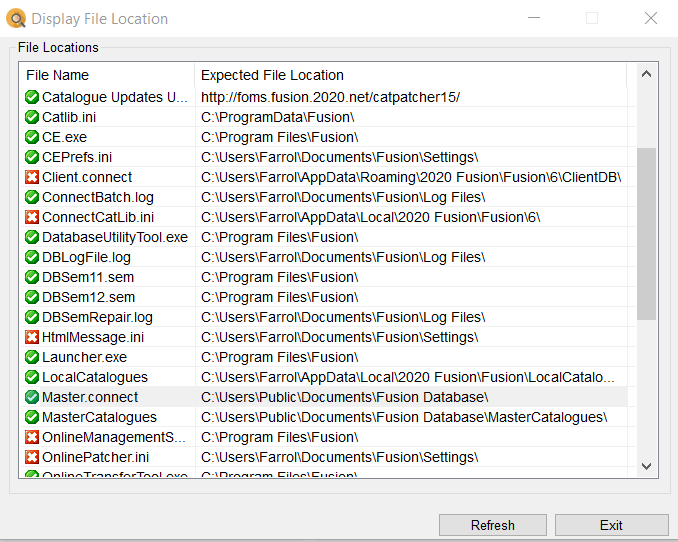
Task: Sort by the File Name column header
Action: (107, 75)
